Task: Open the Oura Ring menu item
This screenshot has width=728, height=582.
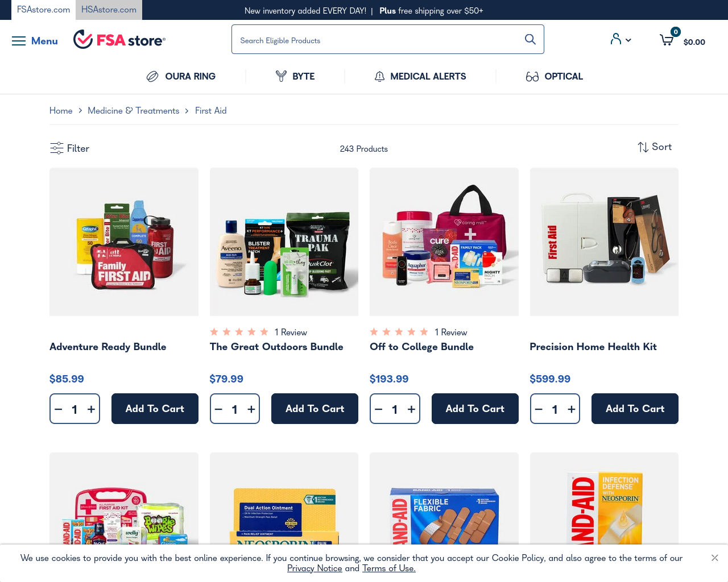Action: point(181,76)
